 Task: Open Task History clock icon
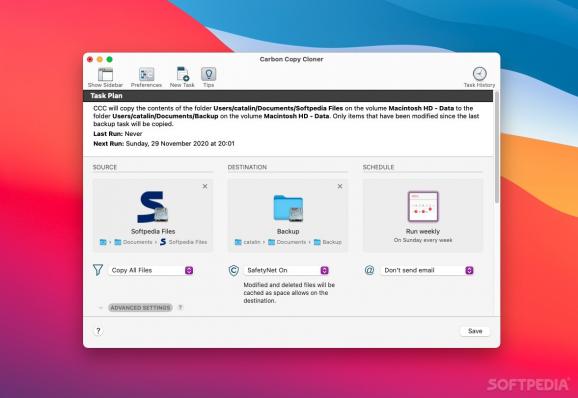[480, 74]
